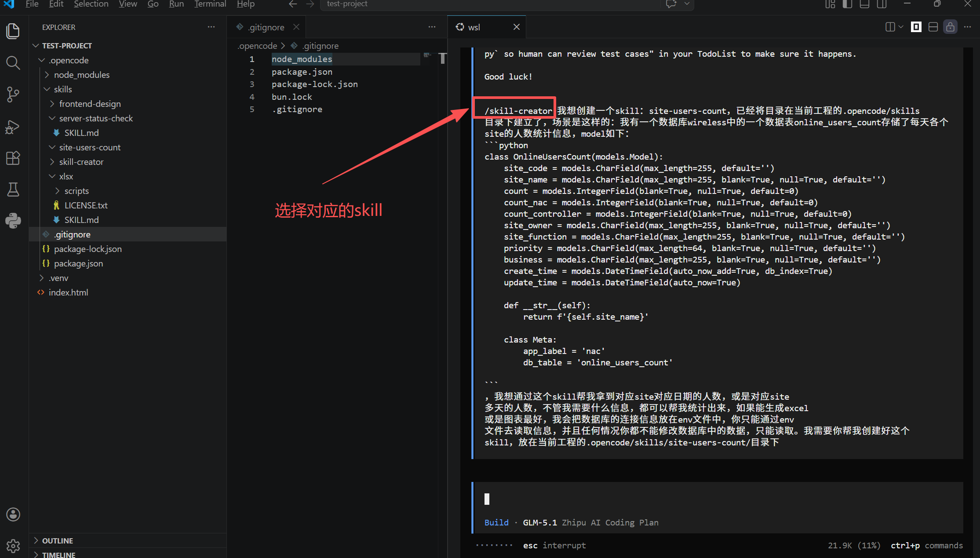
Task: Open the File menu
Action: point(32,4)
